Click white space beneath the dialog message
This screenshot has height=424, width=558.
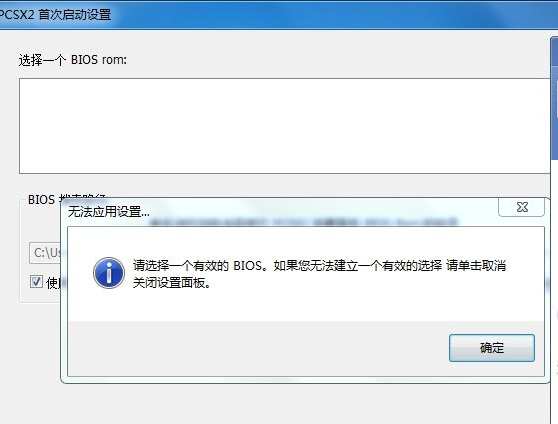coord(306,305)
